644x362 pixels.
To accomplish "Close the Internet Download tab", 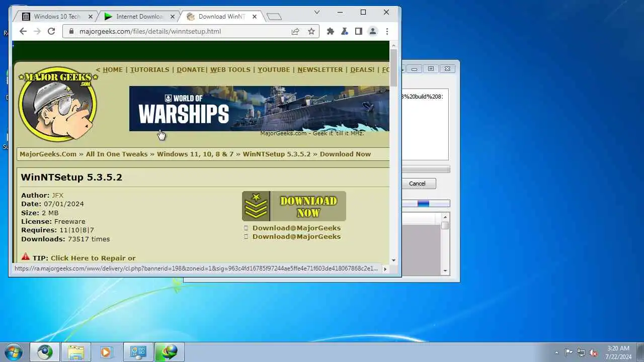I will (173, 17).
